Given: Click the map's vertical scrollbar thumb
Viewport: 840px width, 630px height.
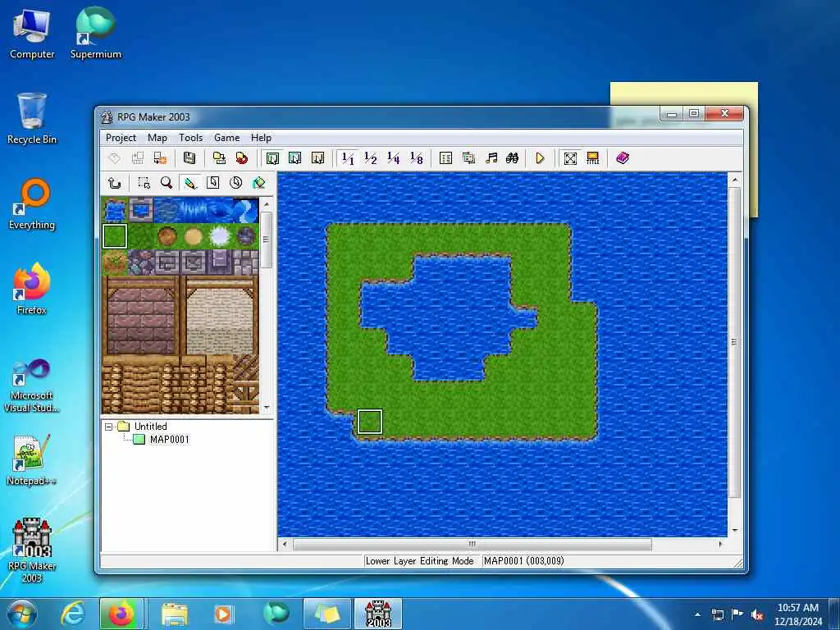Looking at the screenshot, I should click(x=734, y=342).
